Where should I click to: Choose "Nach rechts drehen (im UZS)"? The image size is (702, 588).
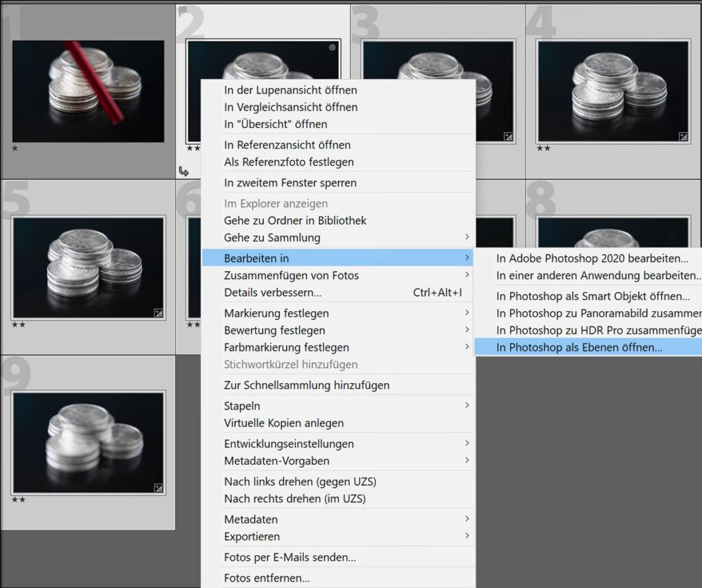tap(295, 499)
